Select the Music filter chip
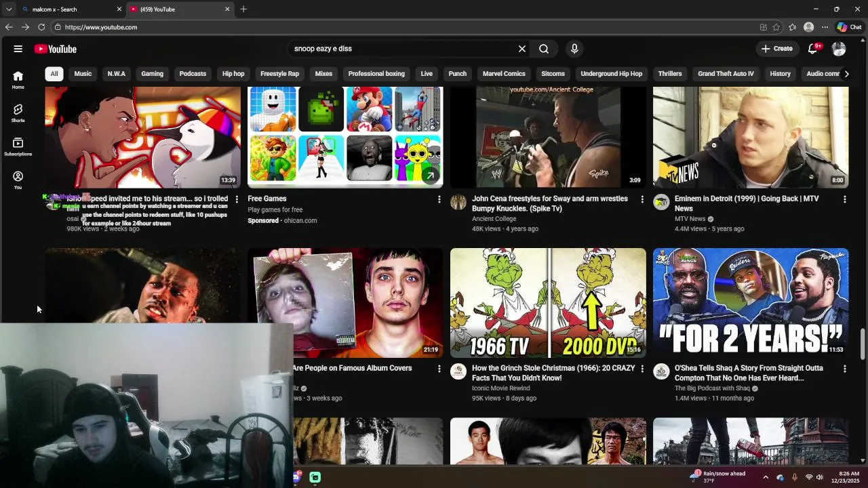This screenshot has width=868, height=488. 83,74
